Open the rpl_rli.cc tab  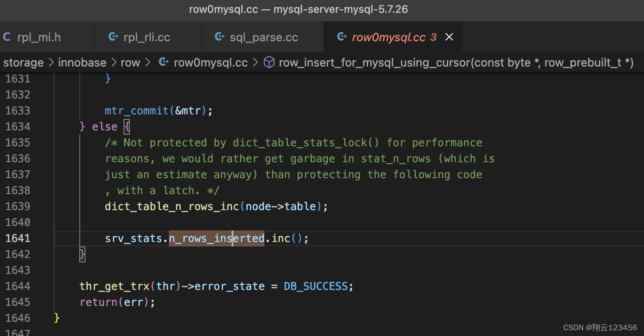(x=147, y=37)
